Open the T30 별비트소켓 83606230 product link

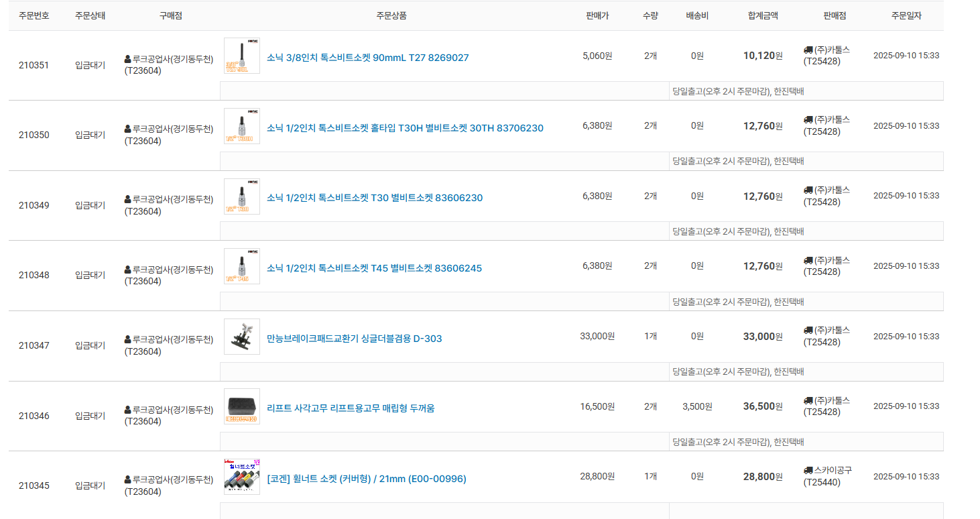coord(374,198)
